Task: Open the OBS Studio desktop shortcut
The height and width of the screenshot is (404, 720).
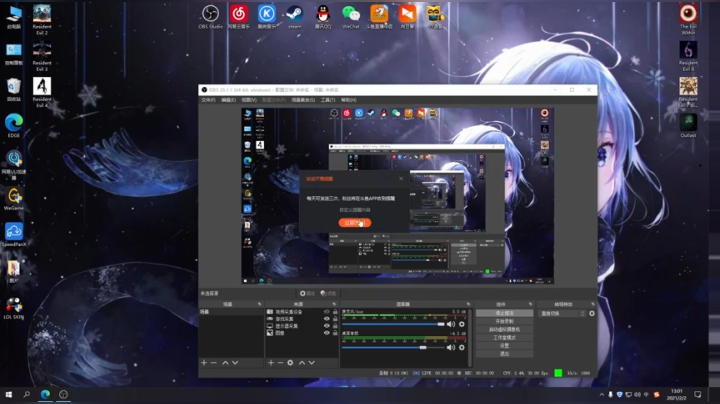Action: (x=210, y=17)
